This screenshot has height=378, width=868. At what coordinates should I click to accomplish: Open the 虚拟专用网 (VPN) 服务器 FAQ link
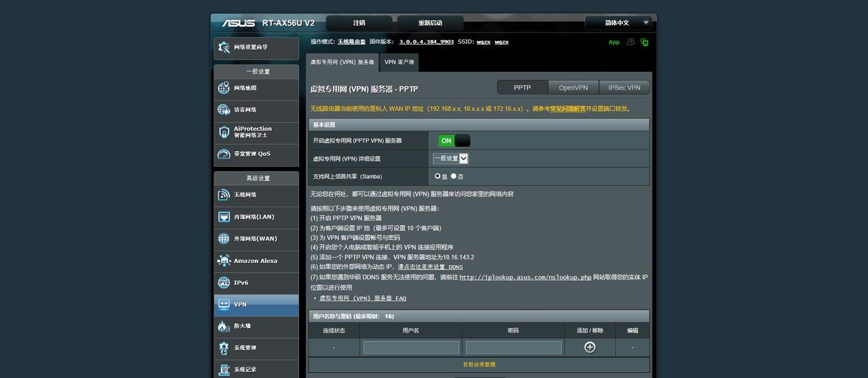click(363, 298)
